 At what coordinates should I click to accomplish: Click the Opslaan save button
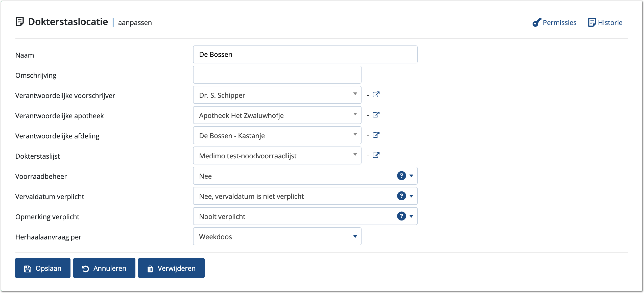[43, 268]
